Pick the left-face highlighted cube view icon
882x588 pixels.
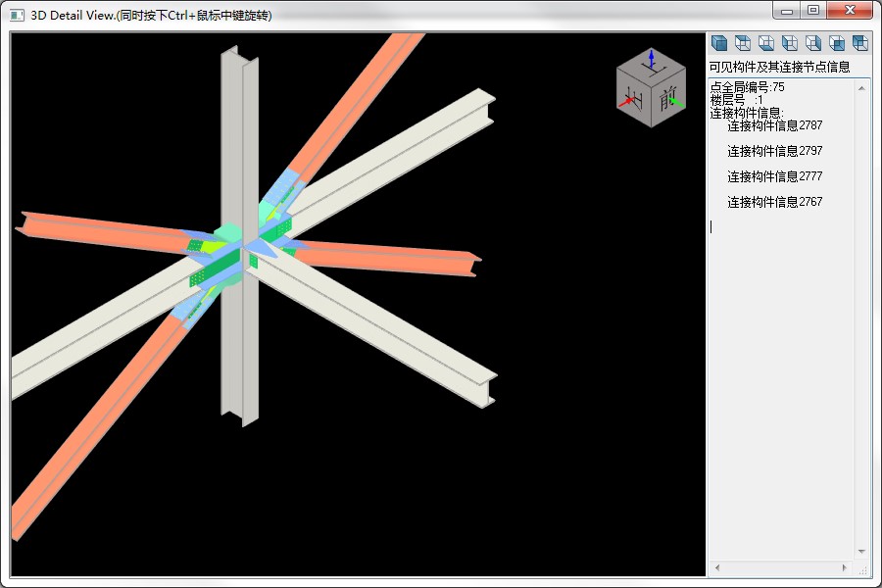tap(790, 43)
